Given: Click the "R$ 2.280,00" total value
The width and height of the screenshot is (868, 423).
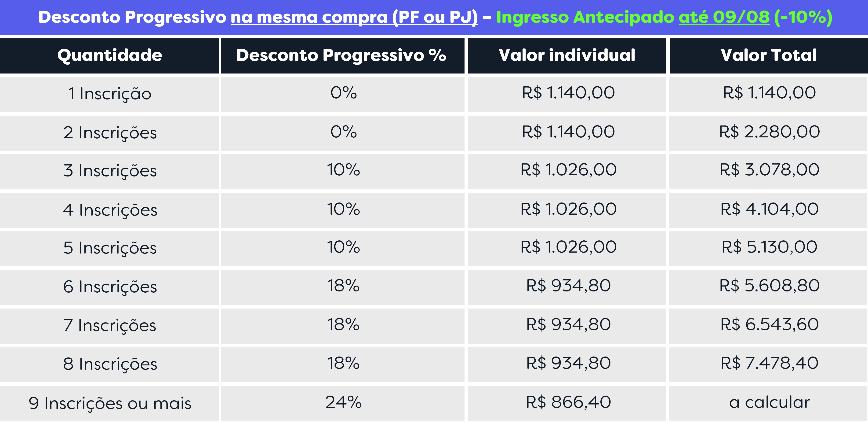Looking at the screenshot, I should 769,132.
